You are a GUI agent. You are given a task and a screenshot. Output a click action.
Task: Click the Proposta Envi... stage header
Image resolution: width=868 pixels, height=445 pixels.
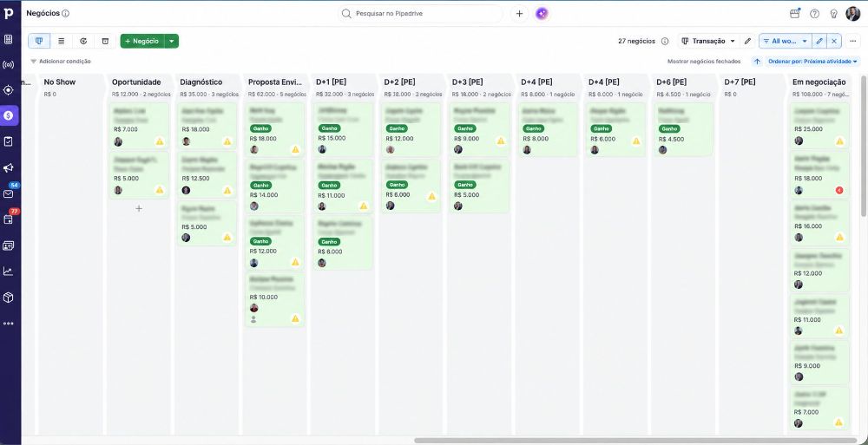[x=275, y=82]
